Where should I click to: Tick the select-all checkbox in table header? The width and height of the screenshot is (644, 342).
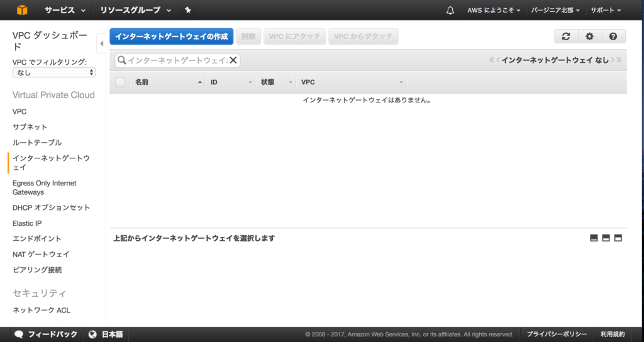120,82
